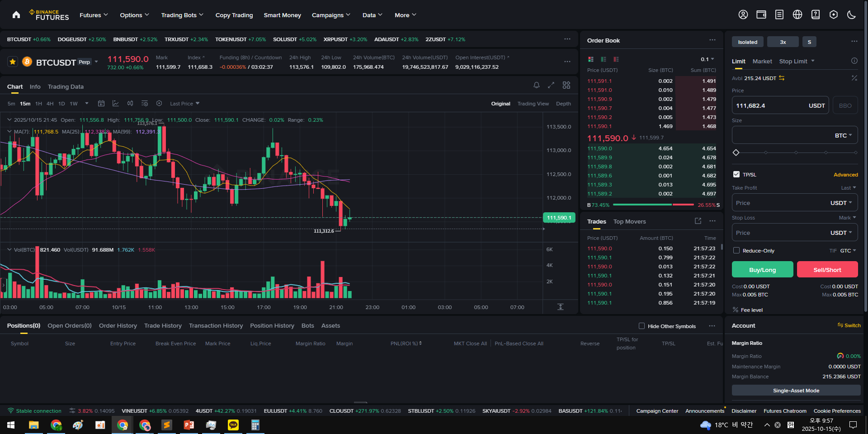
Task: Click the transfer arrows next to Avbl balance
Action: click(782, 78)
